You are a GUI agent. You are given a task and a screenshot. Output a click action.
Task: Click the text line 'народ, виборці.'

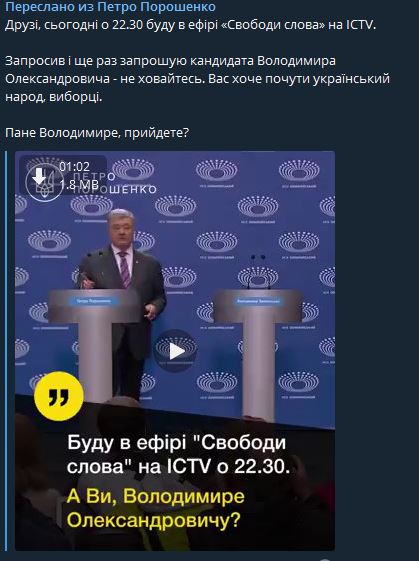(x=54, y=97)
